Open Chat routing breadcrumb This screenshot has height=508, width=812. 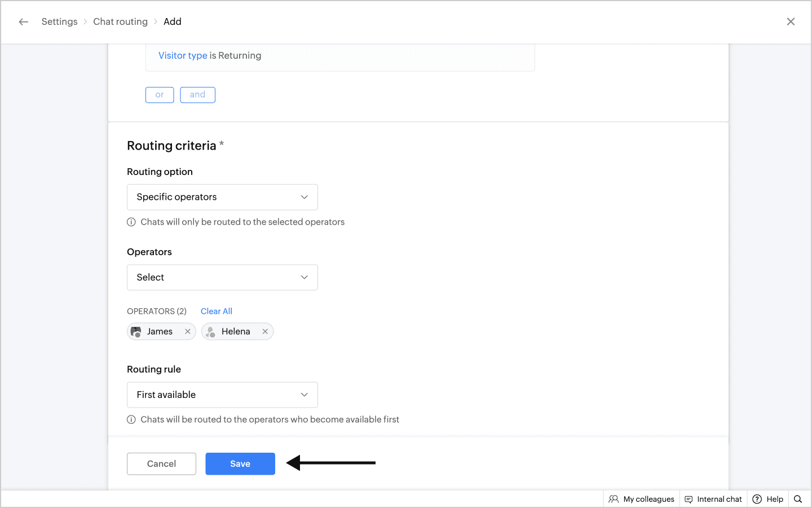[x=120, y=22]
